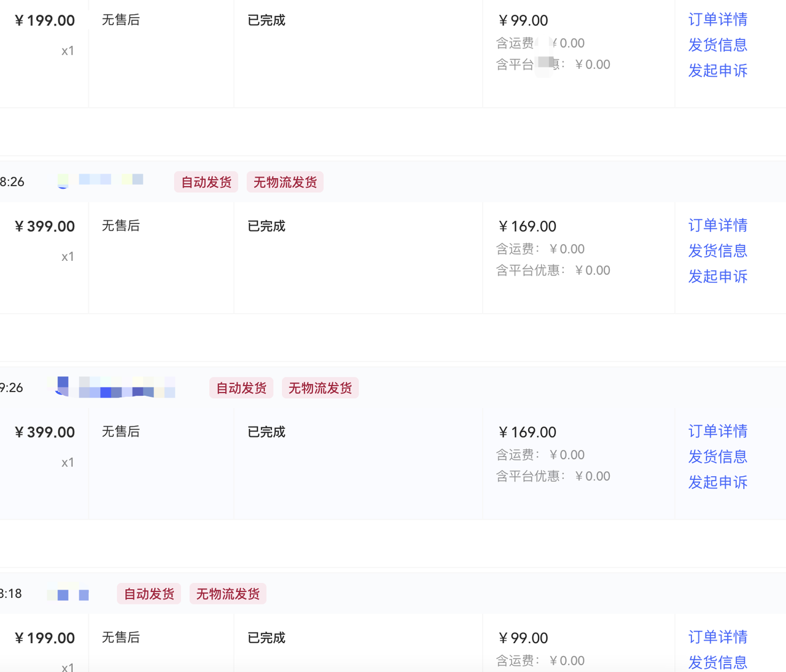Open 订单详情 for the first ¥199.00 order
The image size is (786, 672).
(x=717, y=20)
